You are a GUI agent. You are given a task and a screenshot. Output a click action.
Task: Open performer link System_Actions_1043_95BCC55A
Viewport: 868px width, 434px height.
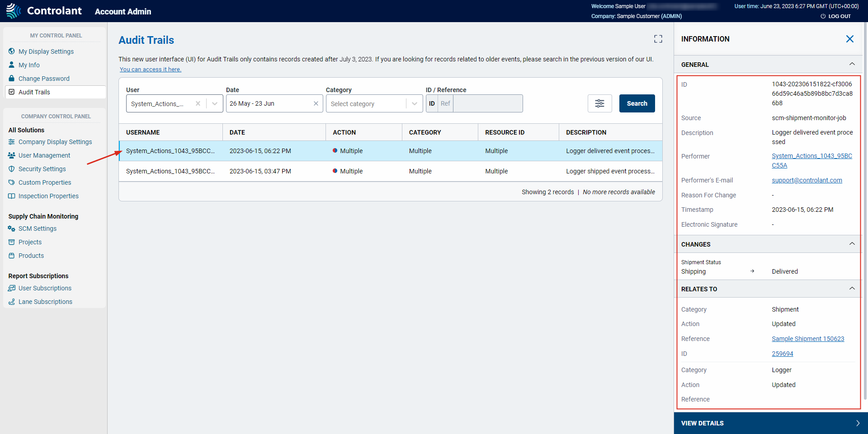812,161
